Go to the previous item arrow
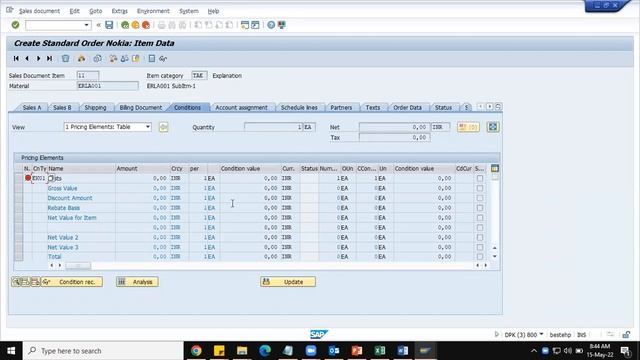The image size is (640, 360). pos(27,59)
